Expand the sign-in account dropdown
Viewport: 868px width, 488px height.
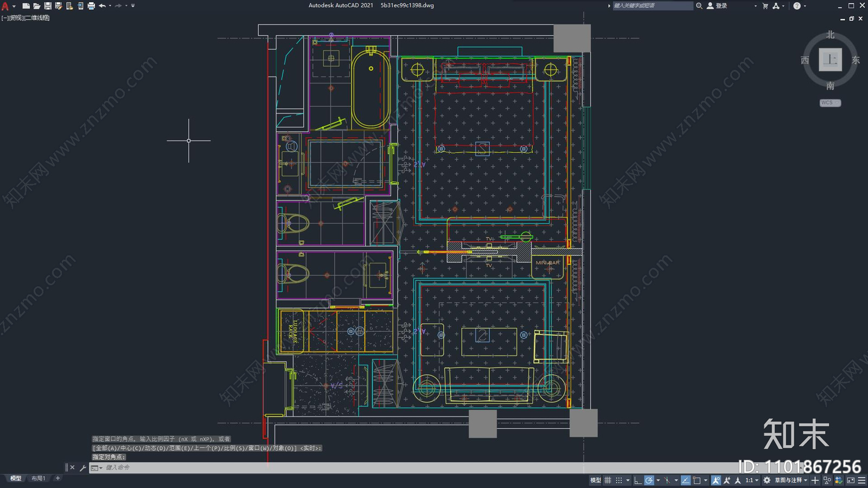(x=755, y=5)
